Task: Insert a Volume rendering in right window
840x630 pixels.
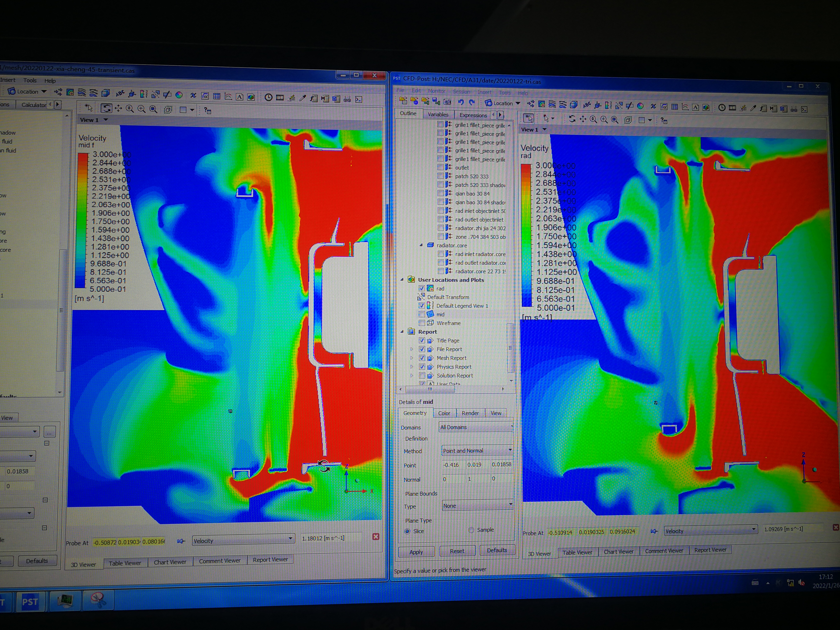Action: click(574, 105)
